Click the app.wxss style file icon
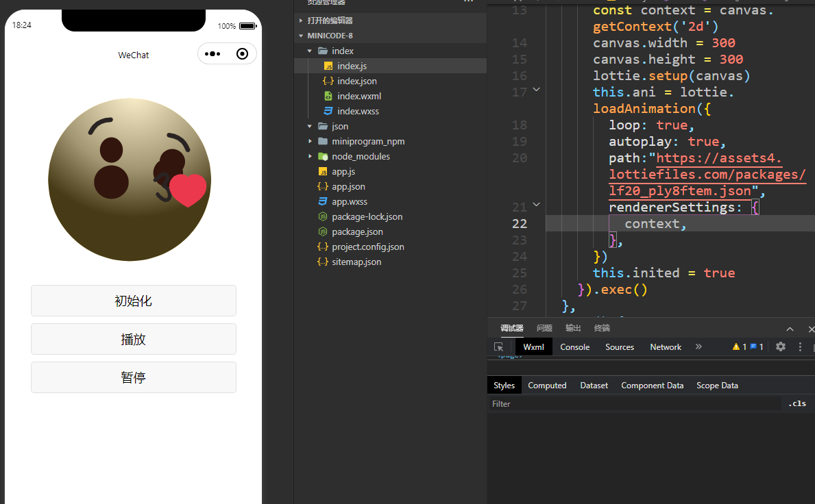 pyautogui.click(x=323, y=201)
